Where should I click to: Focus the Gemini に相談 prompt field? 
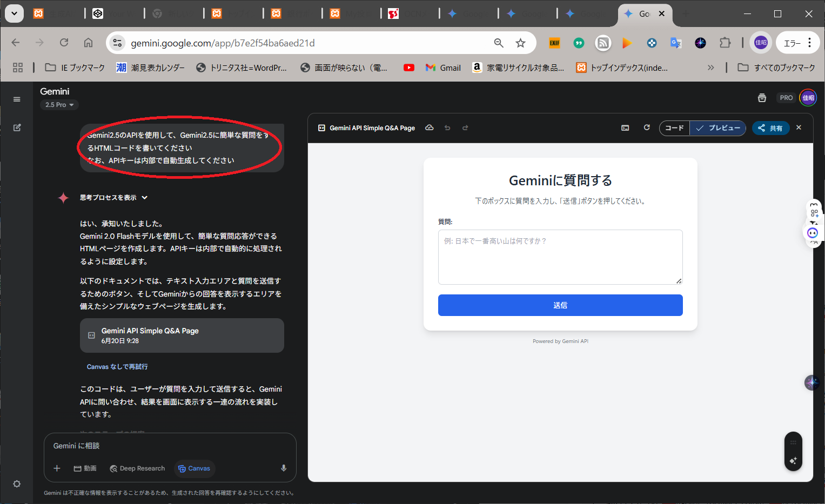click(170, 446)
